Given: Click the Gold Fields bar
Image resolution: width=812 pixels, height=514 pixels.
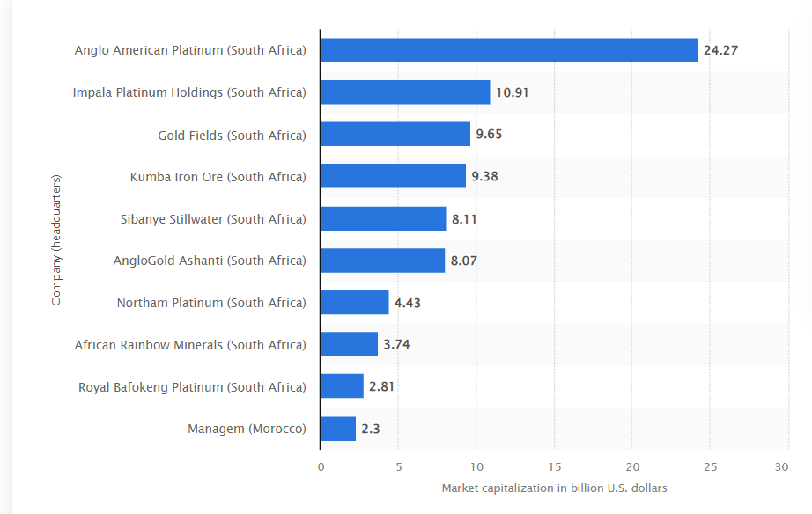Looking at the screenshot, I should click(395, 134).
